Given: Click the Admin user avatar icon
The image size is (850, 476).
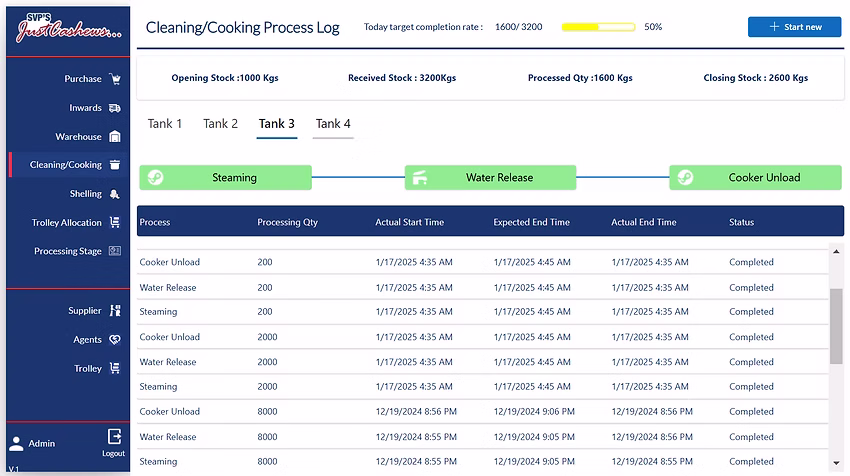Looking at the screenshot, I should (16, 443).
